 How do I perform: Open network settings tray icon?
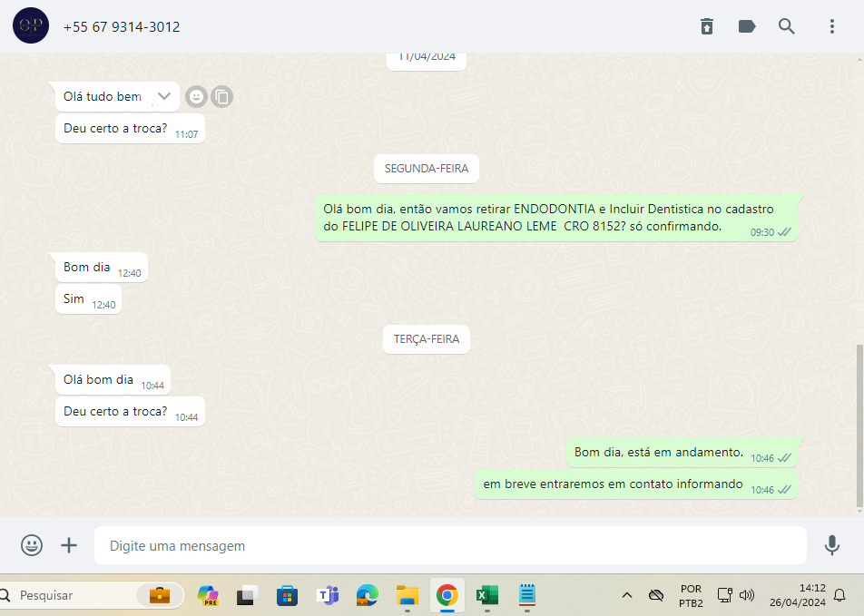(724, 596)
